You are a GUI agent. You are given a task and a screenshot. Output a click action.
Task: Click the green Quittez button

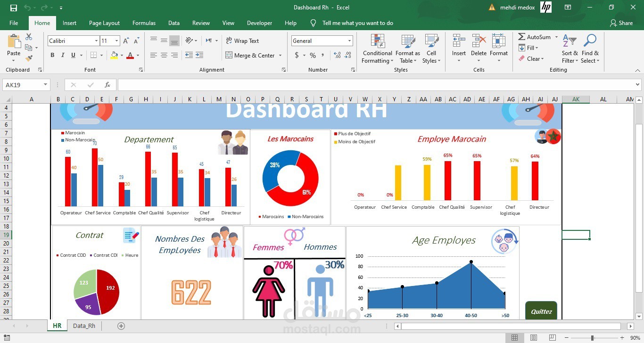coord(541,311)
